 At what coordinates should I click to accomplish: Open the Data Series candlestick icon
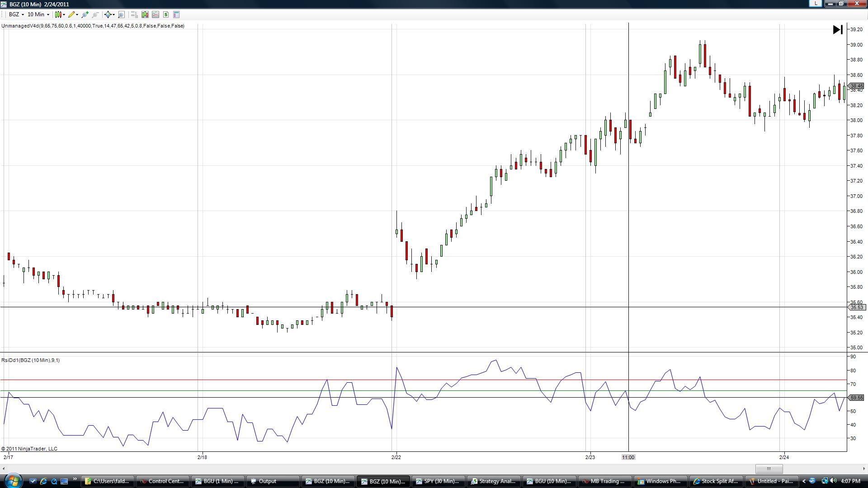pyautogui.click(x=145, y=14)
